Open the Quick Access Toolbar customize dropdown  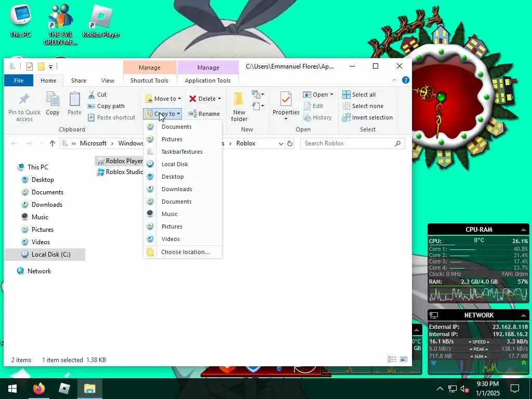(x=50, y=67)
